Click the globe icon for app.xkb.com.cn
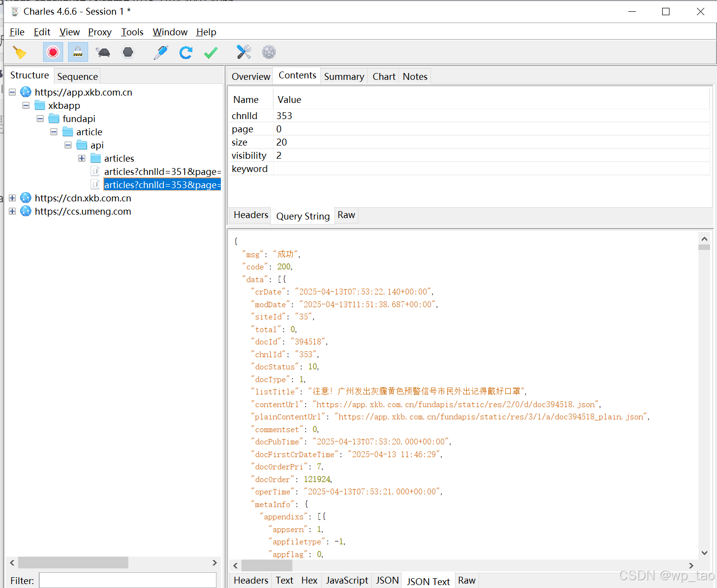The width and height of the screenshot is (717, 588). coord(26,92)
